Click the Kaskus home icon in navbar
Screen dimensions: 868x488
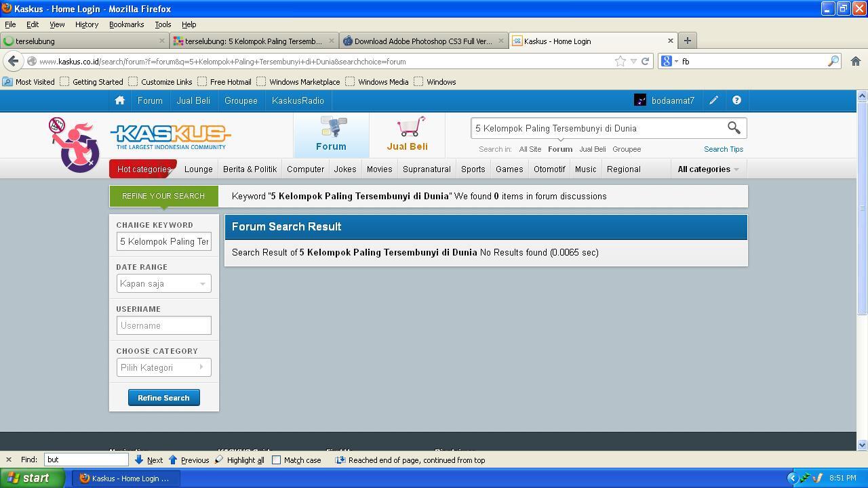120,100
